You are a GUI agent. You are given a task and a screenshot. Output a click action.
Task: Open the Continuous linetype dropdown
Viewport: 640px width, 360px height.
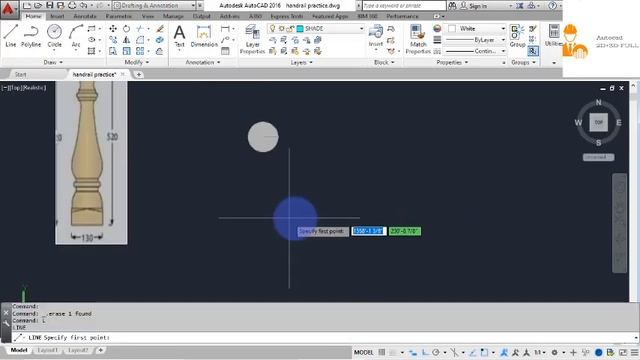click(x=476, y=51)
